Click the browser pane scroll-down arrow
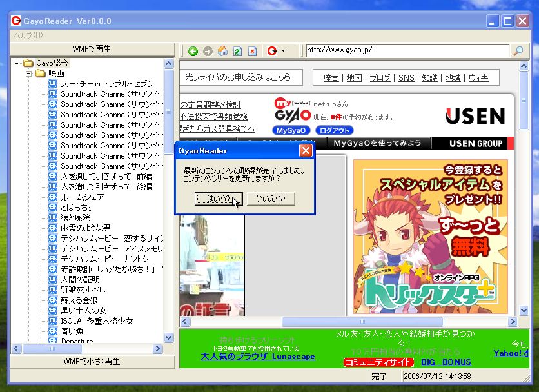This screenshot has width=539, height=392. click(524, 311)
